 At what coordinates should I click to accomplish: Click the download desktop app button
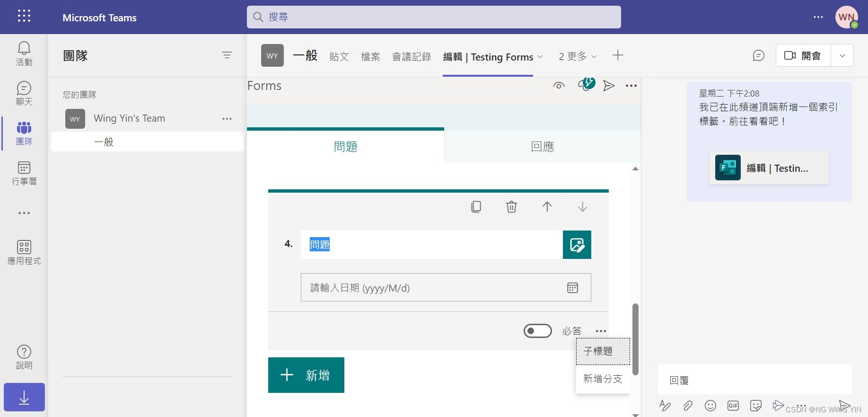[24, 397]
